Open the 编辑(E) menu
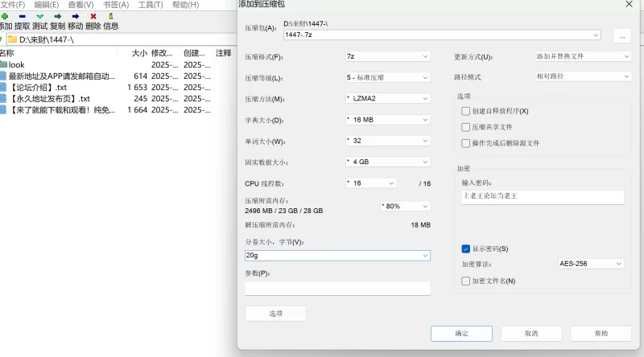Image resolution: width=644 pixels, height=357 pixels. tap(47, 5)
